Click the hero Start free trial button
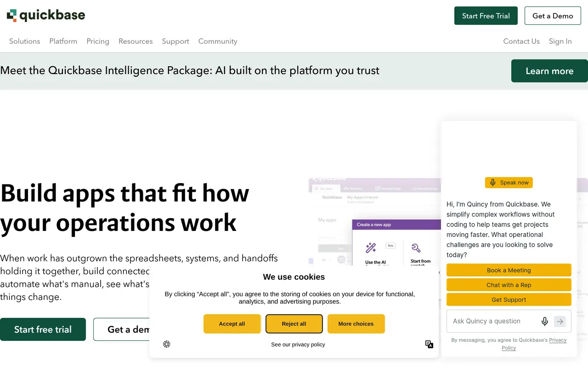The width and height of the screenshot is (588, 368). pyautogui.click(x=43, y=329)
